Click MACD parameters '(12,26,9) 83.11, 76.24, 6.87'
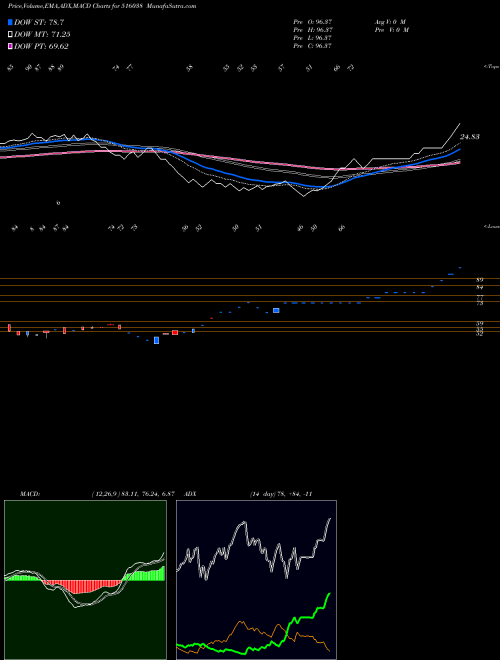Image resolution: width=500 pixels, height=660 pixels. [133, 494]
